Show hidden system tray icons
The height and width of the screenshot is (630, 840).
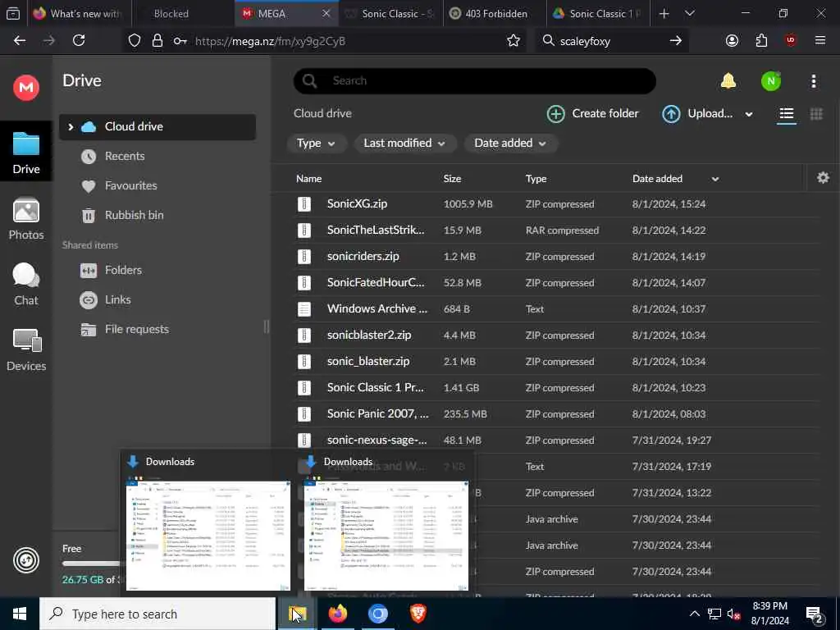click(694, 614)
